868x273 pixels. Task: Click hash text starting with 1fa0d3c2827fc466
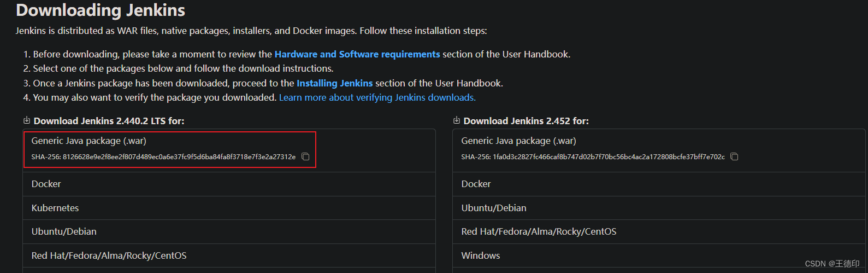(609, 157)
